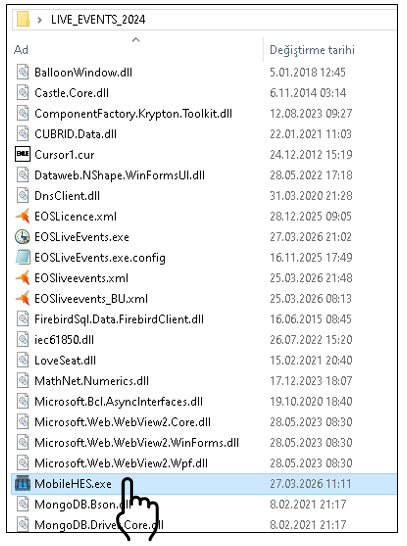
Task: Sort by Değiştirme tarihi column header
Action: (312, 50)
